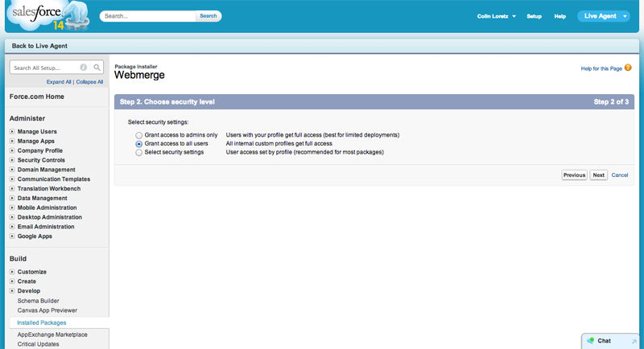Click the info icon in setup search
Viewport: 644px width, 349px height.
click(84, 68)
